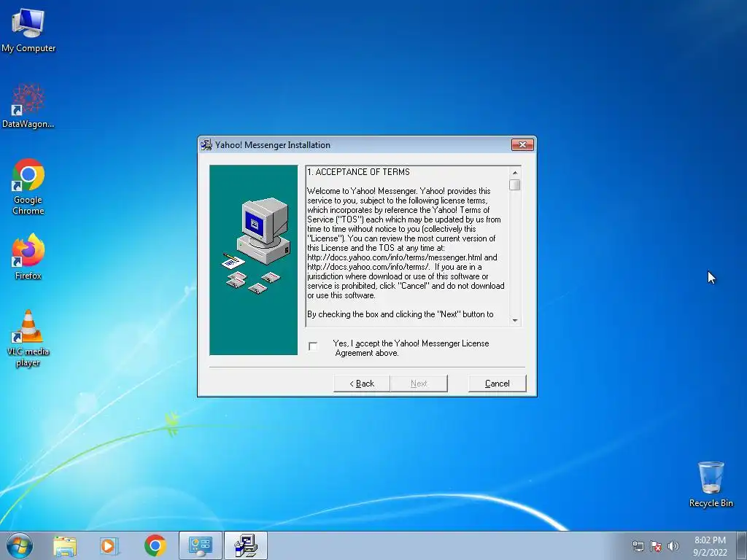Click the 'Yahoo! Messenger Installation' title text

[x=273, y=145]
